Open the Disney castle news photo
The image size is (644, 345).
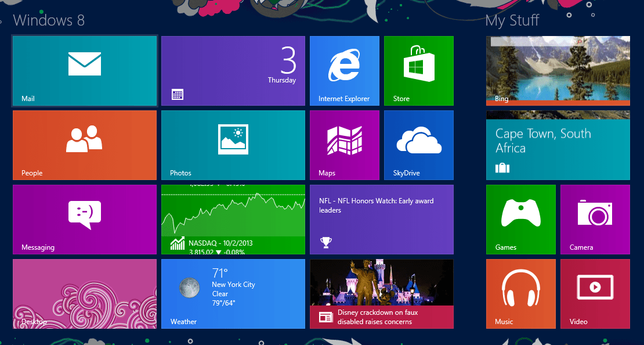coord(382,282)
